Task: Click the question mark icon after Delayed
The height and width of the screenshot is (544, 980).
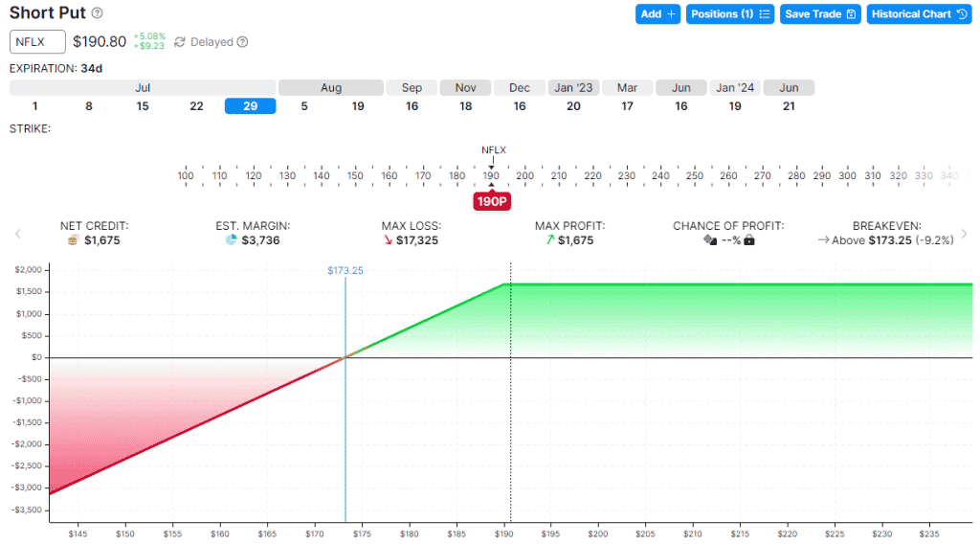Action: click(243, 42)
